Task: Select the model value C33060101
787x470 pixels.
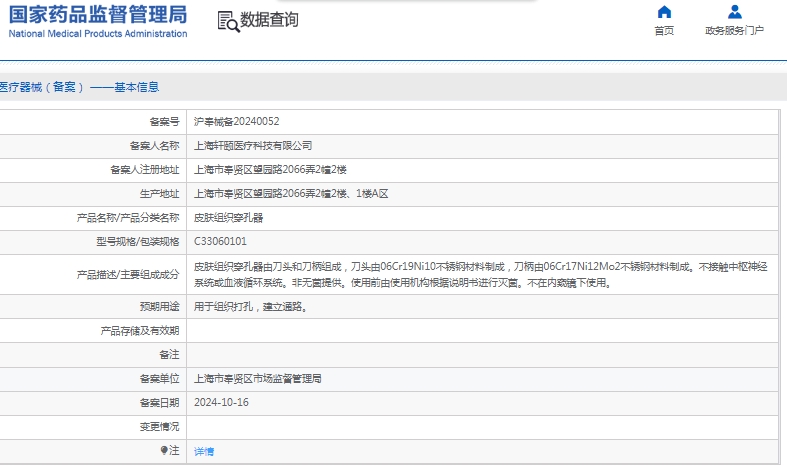Action: point(220,242)
